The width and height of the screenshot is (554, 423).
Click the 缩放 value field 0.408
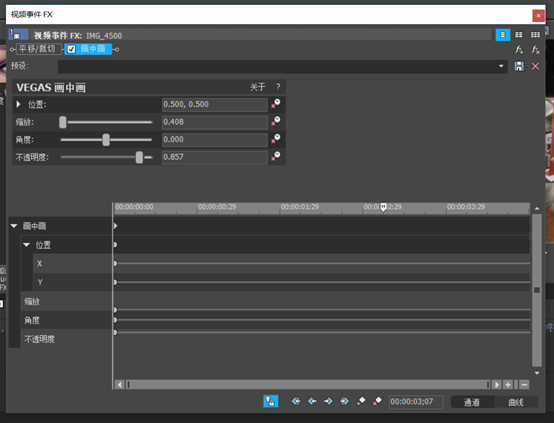pyautogui.click(x=214, y=122)
